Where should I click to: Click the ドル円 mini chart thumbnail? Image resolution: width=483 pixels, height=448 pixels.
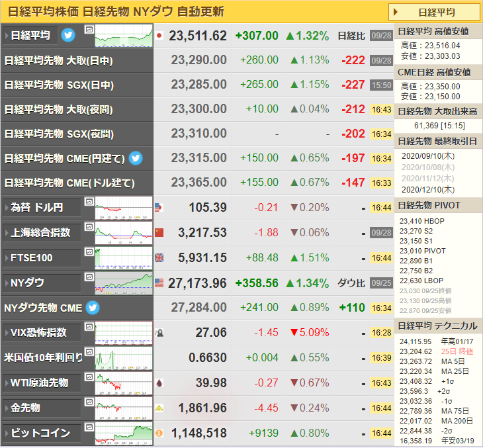[x=124, y=208]
